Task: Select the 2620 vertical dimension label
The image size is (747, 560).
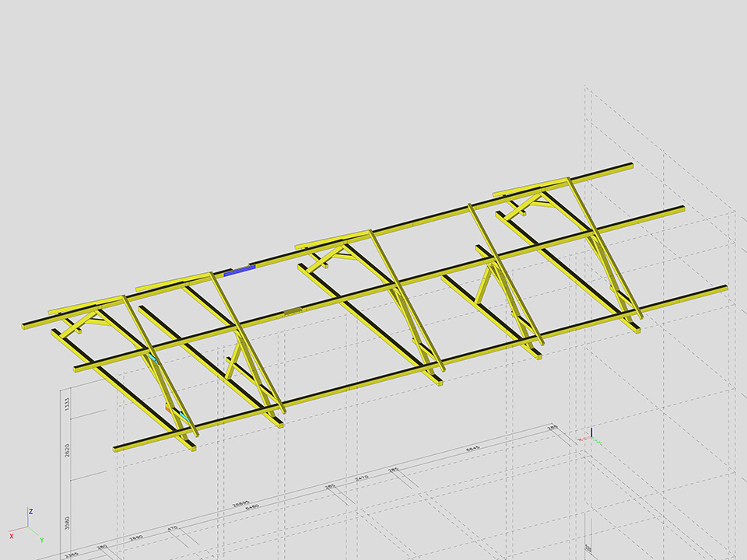Action: tap(68, 450)
